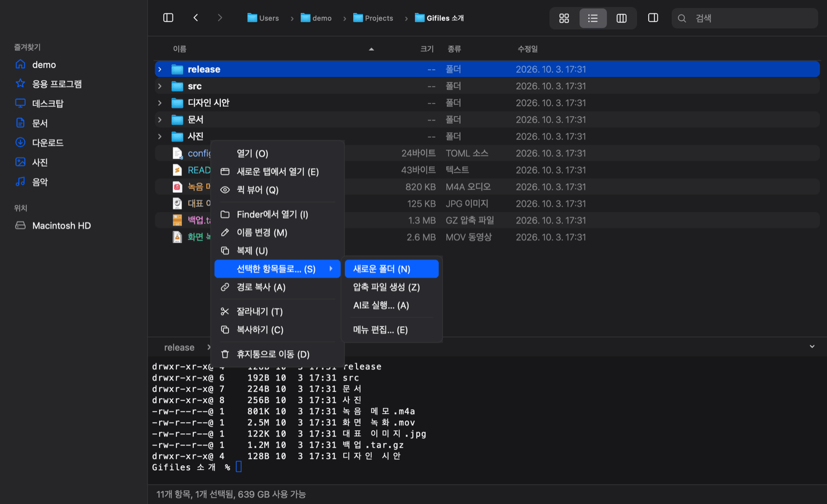Sort by 이름 column header
This screenshot has width=827, height=504.
click(x=180, y=49)
